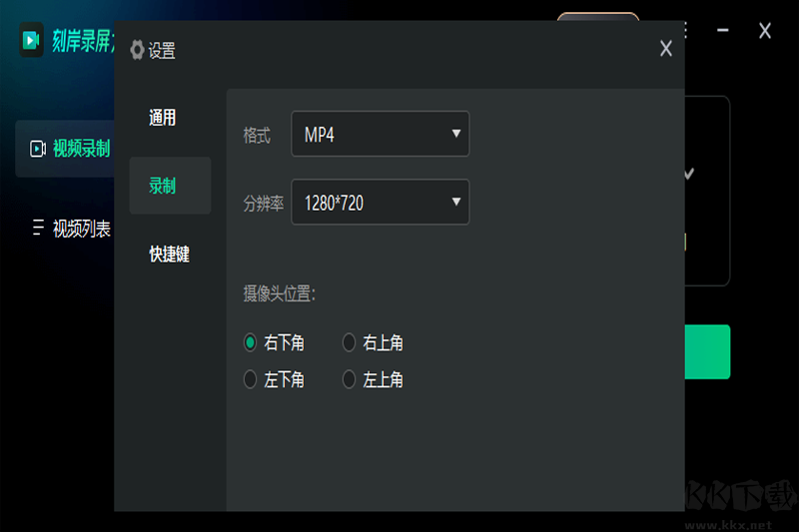Switch to the 通用 settings tab
This screenshot has width=799, height=532.
(x=162, y=118)
